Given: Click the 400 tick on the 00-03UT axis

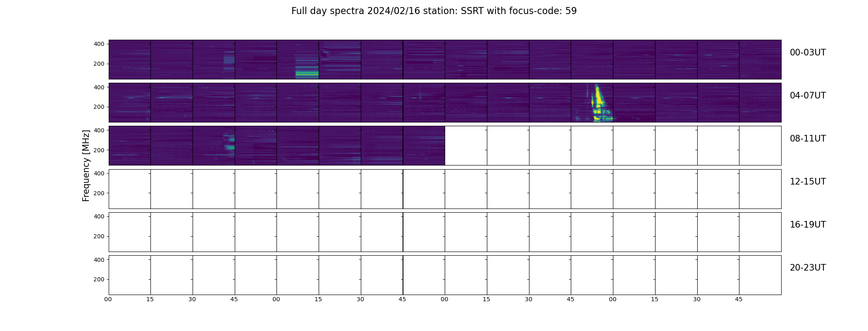Looking at the screenshot, I should 99,44.
